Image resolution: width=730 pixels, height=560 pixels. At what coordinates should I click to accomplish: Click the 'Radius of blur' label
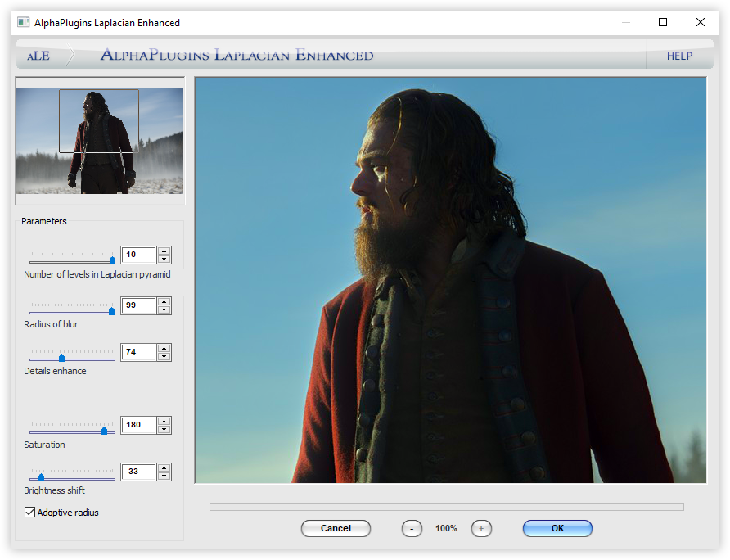51,324
